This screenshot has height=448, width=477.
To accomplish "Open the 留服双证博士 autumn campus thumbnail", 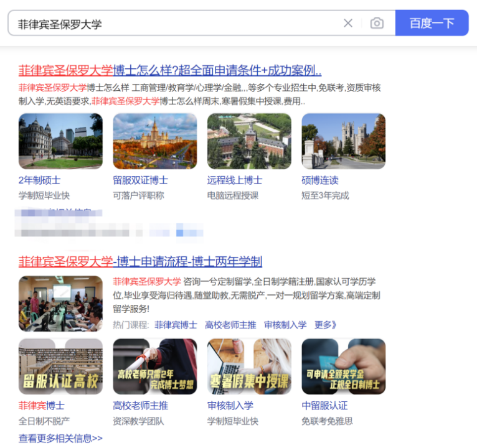I will coord(155,141).
